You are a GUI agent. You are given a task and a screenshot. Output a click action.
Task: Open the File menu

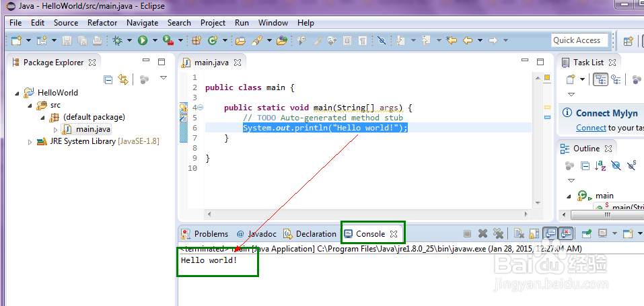tap(15, 23)
